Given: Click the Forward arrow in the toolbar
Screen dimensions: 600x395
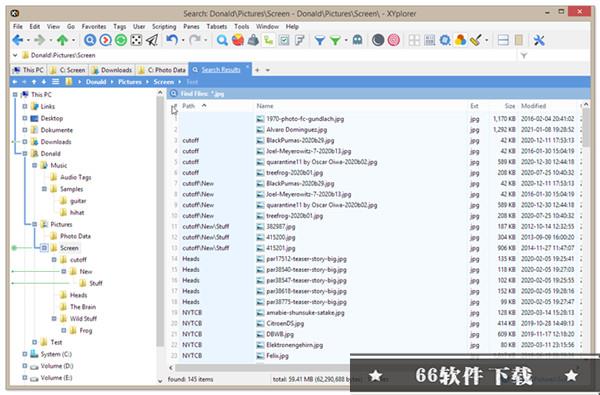Looking at the screenshot, I should (40, 40).
